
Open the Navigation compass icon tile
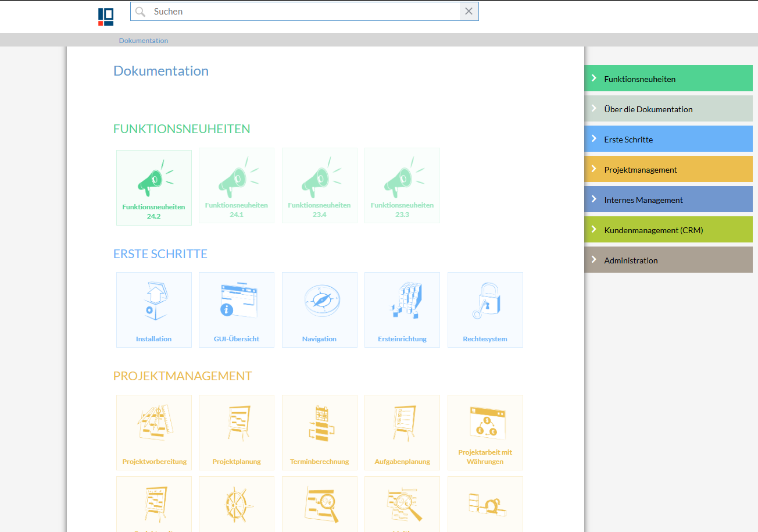click(x=320, y=310)
